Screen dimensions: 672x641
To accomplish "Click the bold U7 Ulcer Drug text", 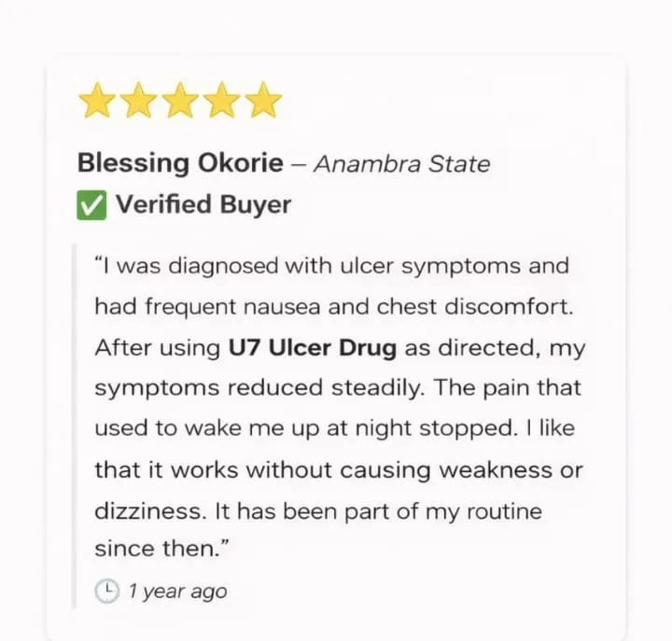I will [x=313, y=348].
